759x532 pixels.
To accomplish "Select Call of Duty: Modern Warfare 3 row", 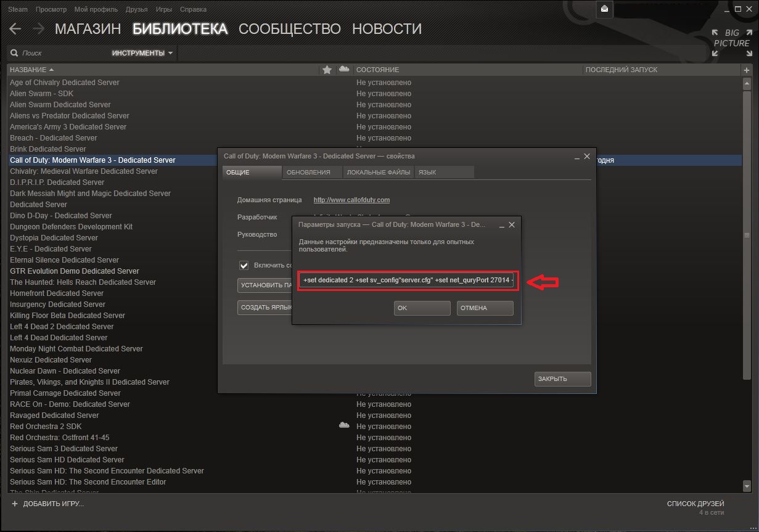I will [x=374, y=160].
